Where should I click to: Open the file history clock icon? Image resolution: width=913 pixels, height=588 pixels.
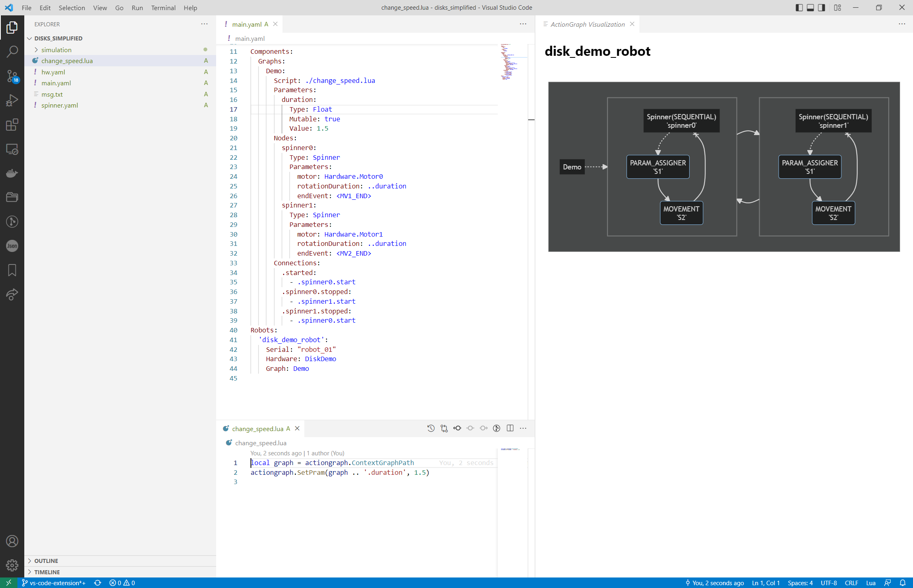click(431, 428)
